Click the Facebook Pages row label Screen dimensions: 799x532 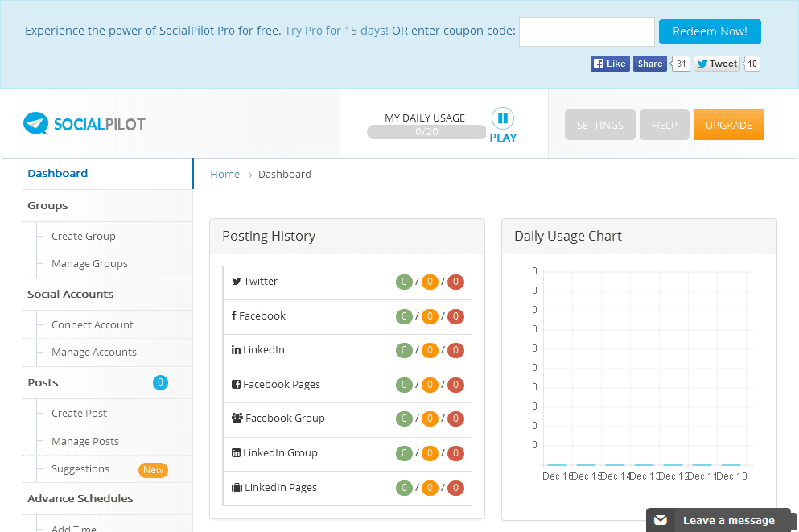[282, 385]
